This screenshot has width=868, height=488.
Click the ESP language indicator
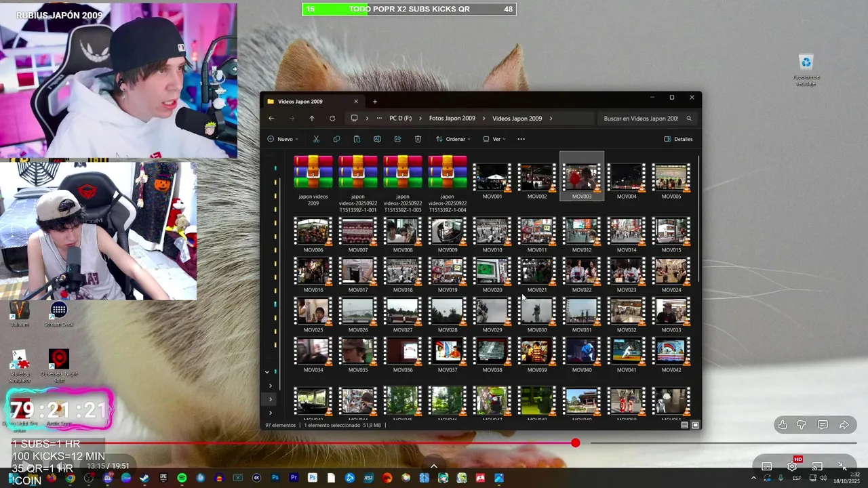[797, 478]
